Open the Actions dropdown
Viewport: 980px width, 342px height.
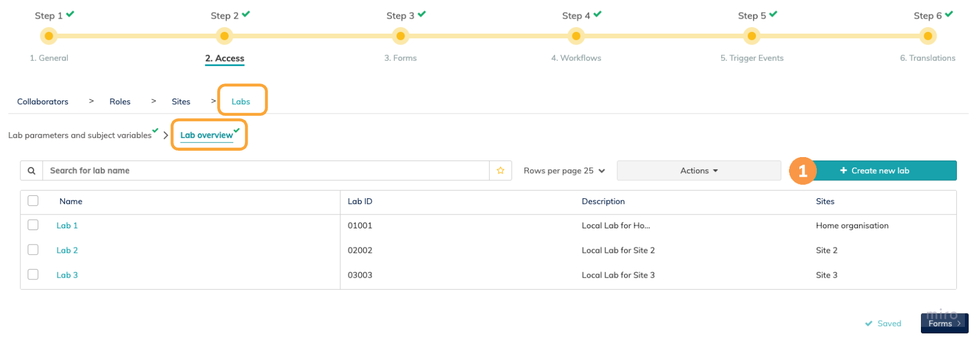pos(699,171)
